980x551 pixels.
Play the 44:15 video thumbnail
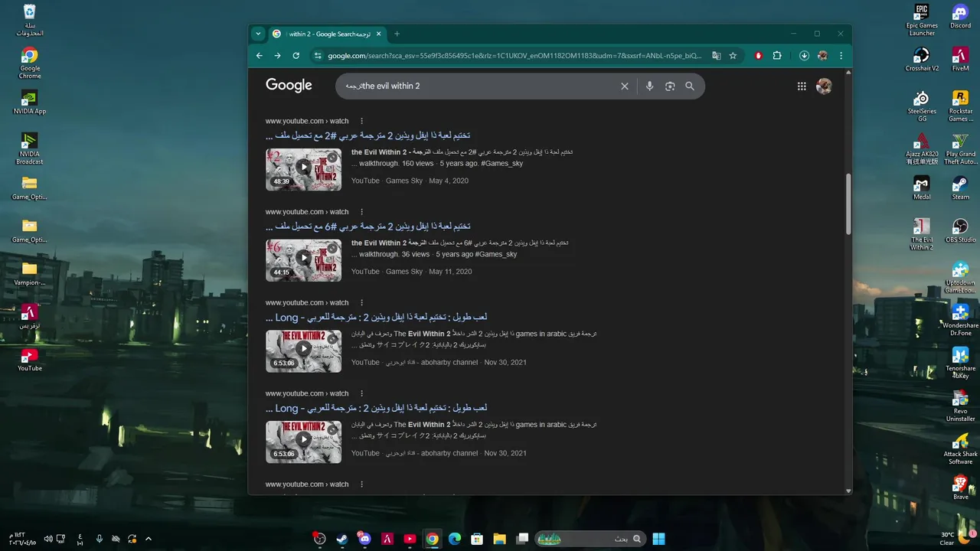click(x=303, y=260)
